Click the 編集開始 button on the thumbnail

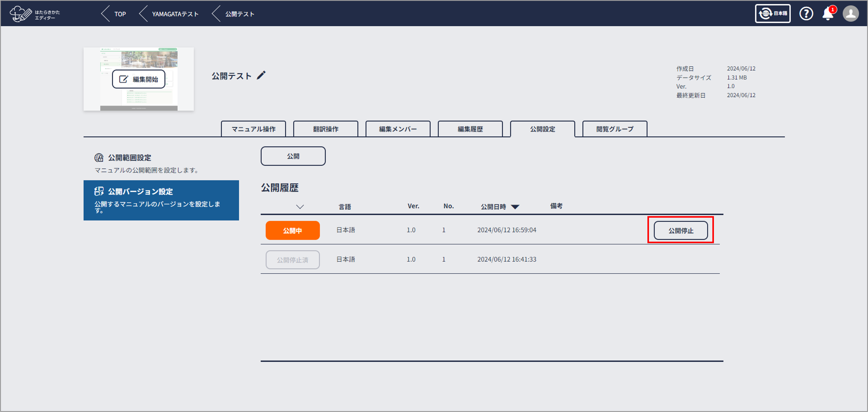tap(138, 79)
